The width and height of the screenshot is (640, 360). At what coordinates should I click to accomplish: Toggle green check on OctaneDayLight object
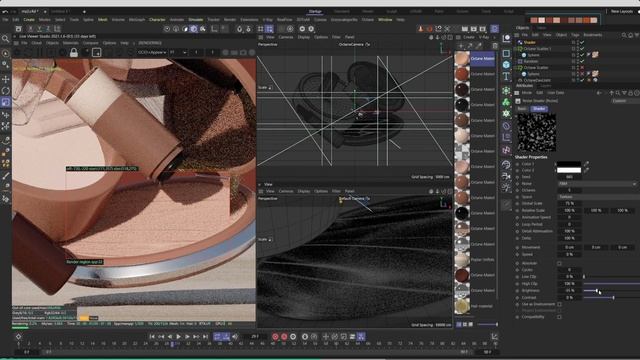[x=582, y=80]
